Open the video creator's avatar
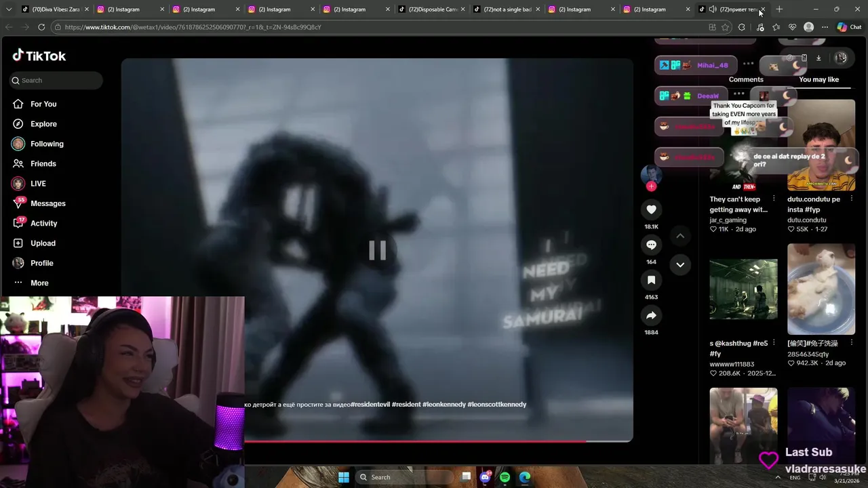Image resolution: width=868 pixels, height=488 pixels. (x=651, y=174)
